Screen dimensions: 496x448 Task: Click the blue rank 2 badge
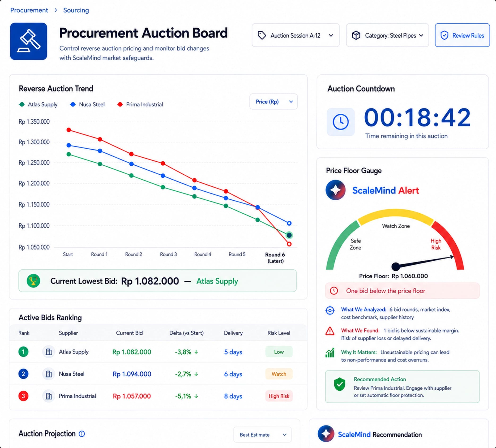23,374
